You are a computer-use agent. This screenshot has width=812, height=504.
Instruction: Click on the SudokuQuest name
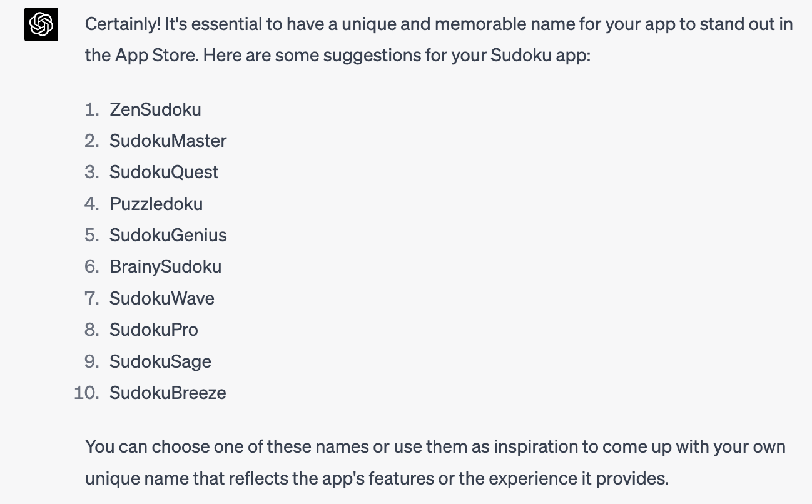(x=164, y=172)
